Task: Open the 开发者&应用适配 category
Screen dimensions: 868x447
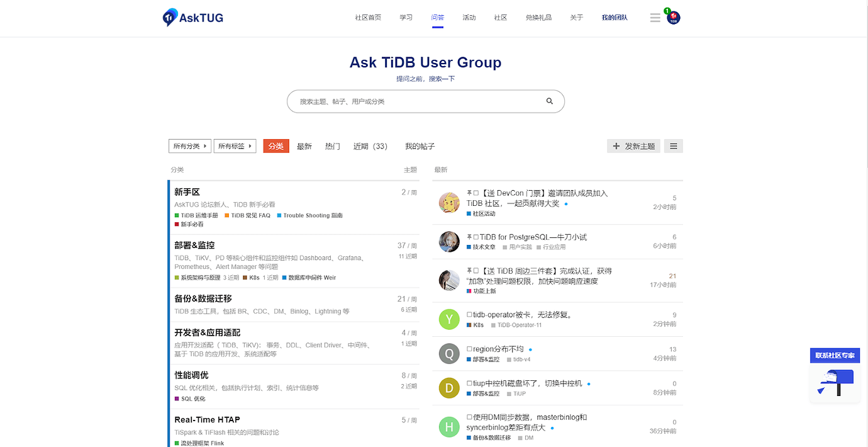Action: coord(208,332)
